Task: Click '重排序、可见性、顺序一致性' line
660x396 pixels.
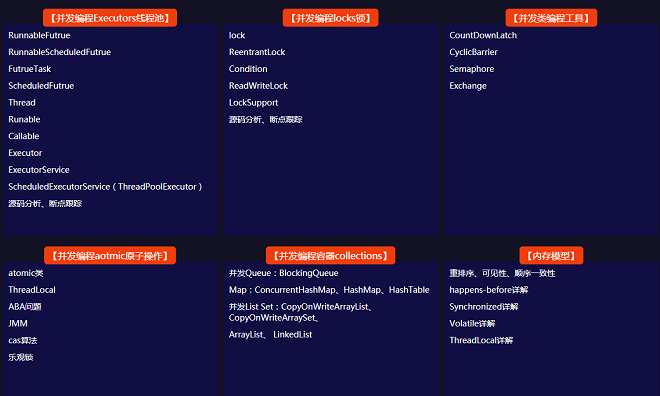Action: 502,273
